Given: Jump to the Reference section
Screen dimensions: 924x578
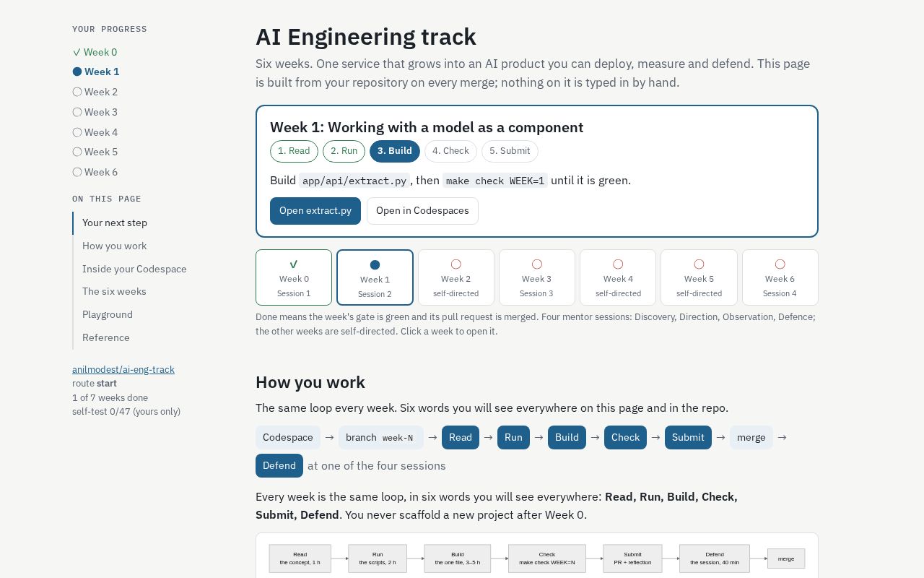Looking at the screenshot, I should pos(106,337).
